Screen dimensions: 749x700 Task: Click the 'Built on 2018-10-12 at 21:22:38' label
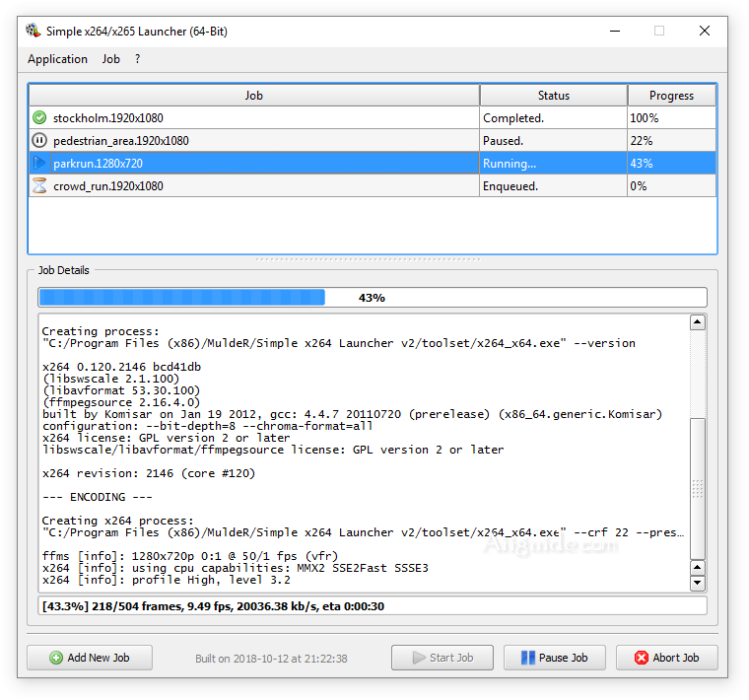(271, 659)
